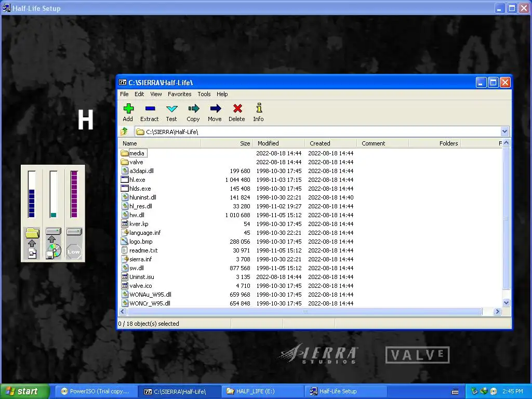
Task: Switch to Half-Life Setup taskbar item
Action: (x=346, y=391)
